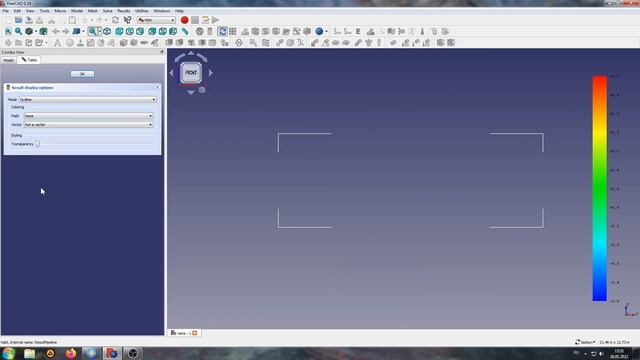The width and height of the screenshot is (640, 360).
Task: Open the Macro menu
Action: click(x=60, y=11)
